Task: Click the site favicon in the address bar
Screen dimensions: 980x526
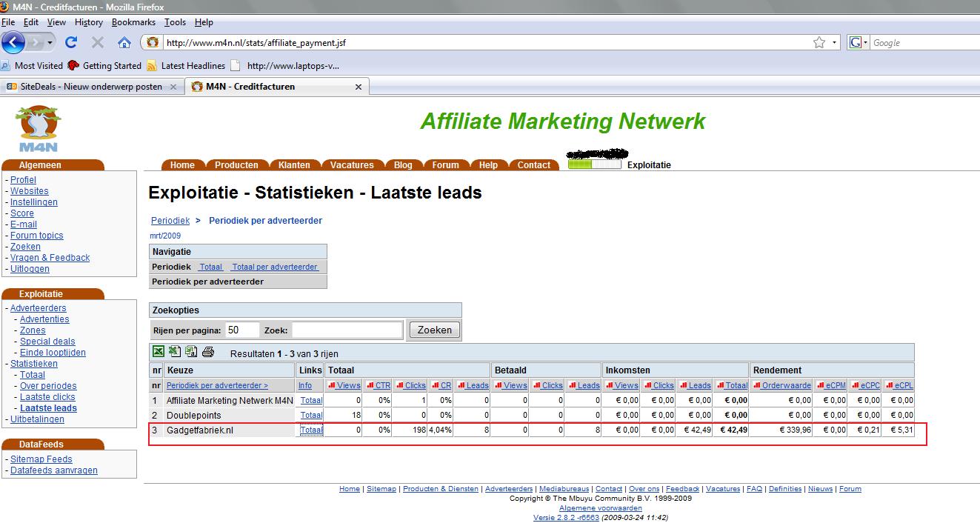Action: click(x=153, y=42)
